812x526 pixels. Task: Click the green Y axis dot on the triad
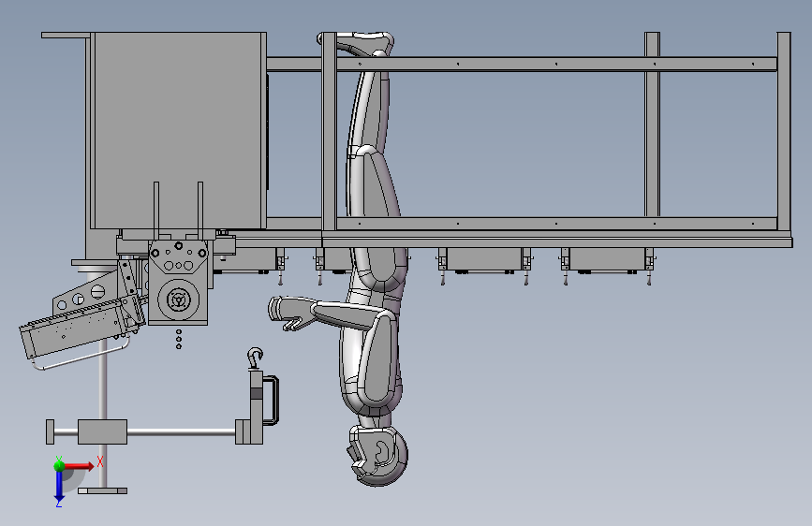click(59, 465)
